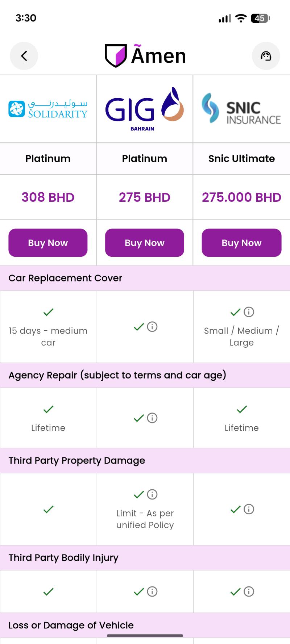Tap the Snic Ultimate plan name

pos(241,159)
